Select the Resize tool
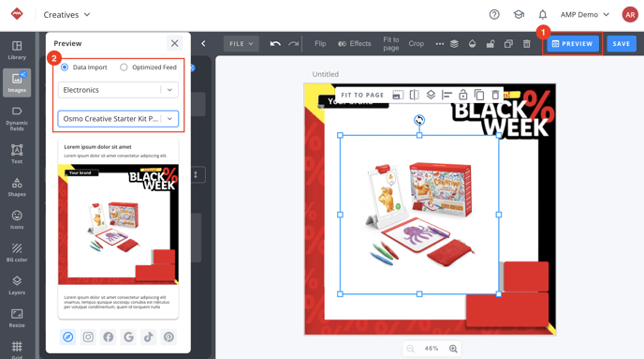The height and width of the screenshot is (359, 644). pyautogui.click(x=17, y=318)
